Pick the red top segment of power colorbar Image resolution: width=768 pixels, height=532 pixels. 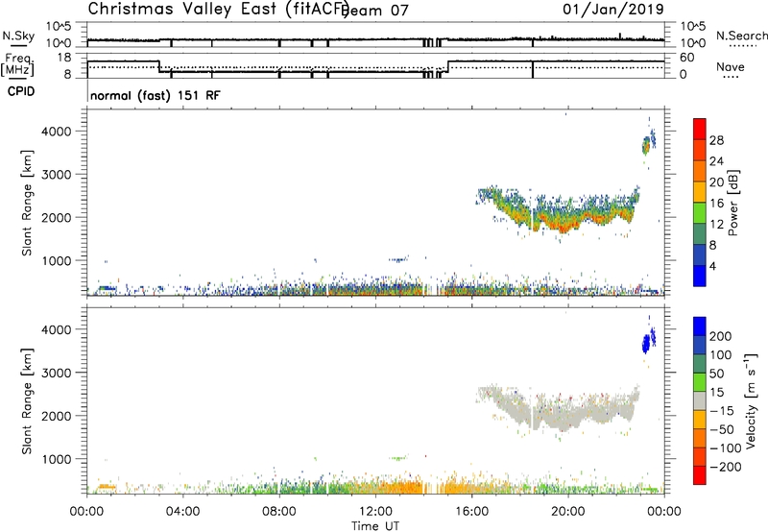coord(700,129)
